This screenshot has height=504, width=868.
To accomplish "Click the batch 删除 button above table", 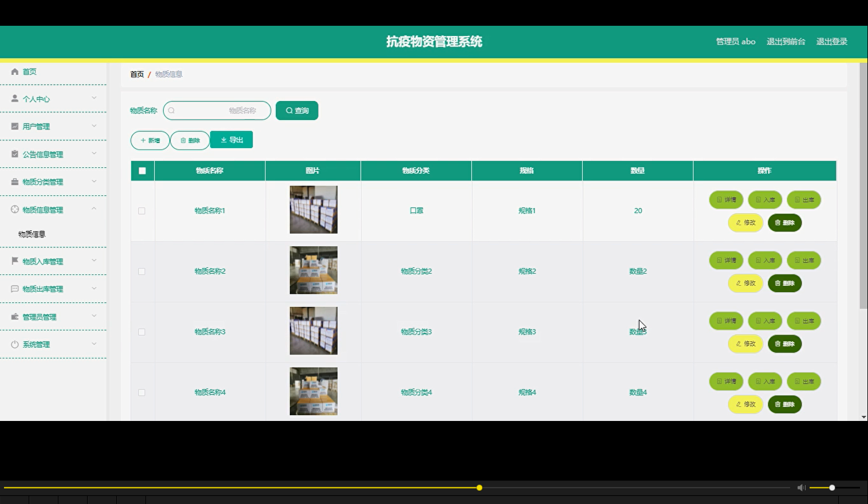I will point(190,140).
